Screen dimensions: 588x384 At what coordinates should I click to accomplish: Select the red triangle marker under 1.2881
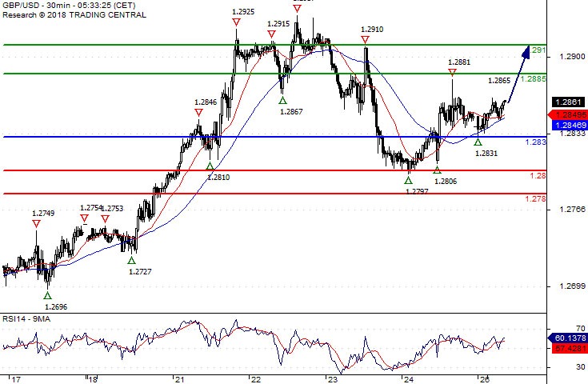452,72
